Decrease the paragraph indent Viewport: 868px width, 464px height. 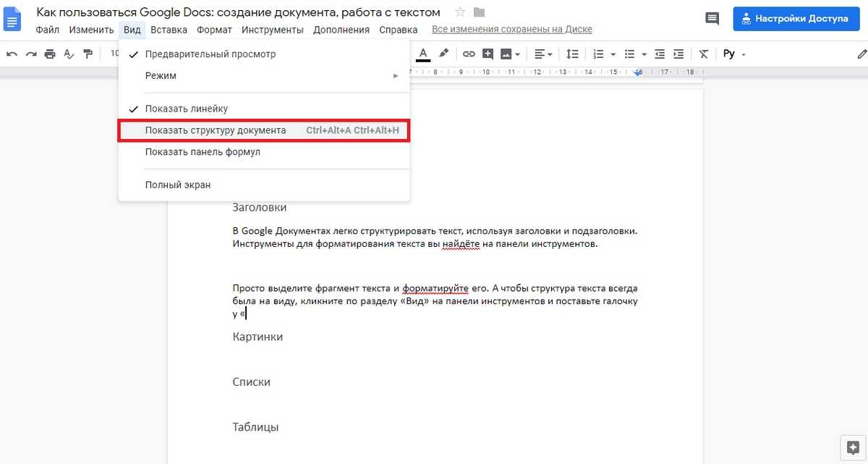click(x=660, y=54)
